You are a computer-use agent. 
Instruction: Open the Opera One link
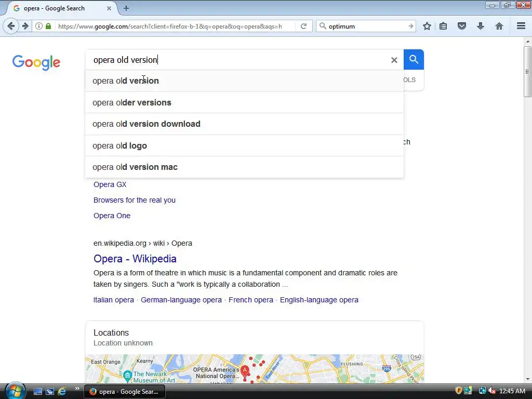[112, 216]
